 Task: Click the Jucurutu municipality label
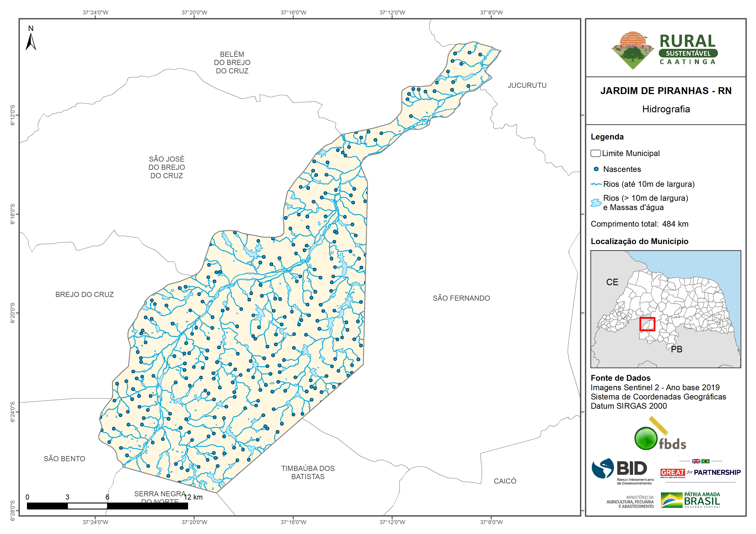coord(527,85)
